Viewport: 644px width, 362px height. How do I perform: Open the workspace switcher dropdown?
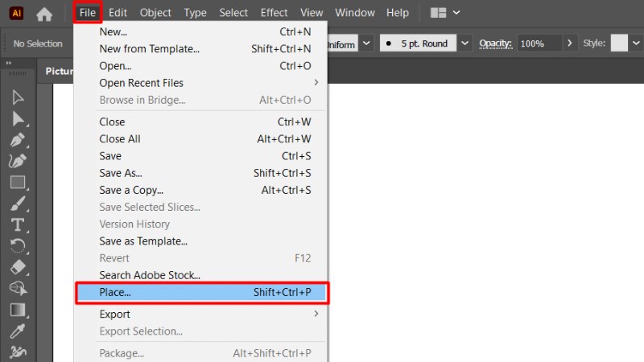(x=446, y=13)
